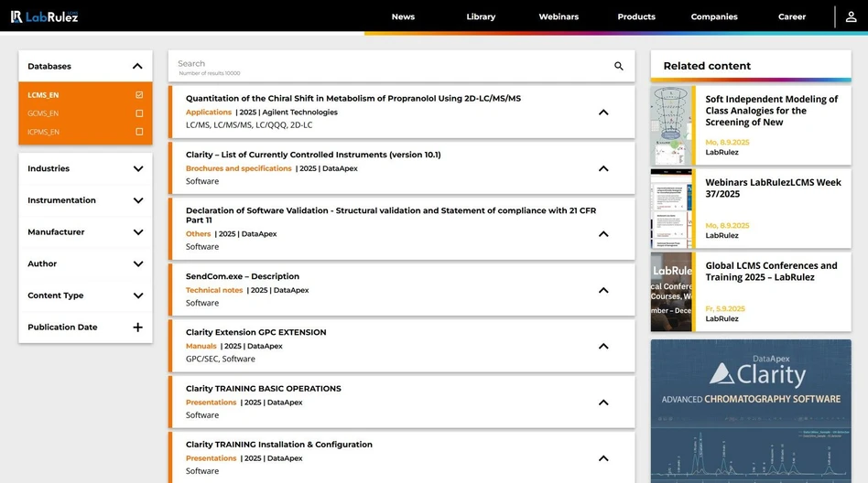Screen dimensions: 868x483
Task: Expand the Content Type filter
Action: [x=138, y=295]
